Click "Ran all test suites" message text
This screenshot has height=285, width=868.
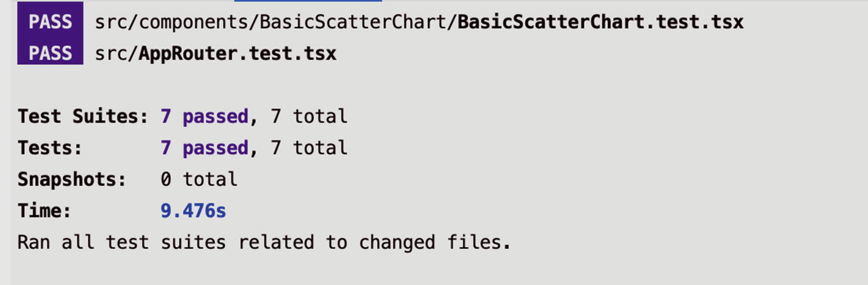click(121, 242)
